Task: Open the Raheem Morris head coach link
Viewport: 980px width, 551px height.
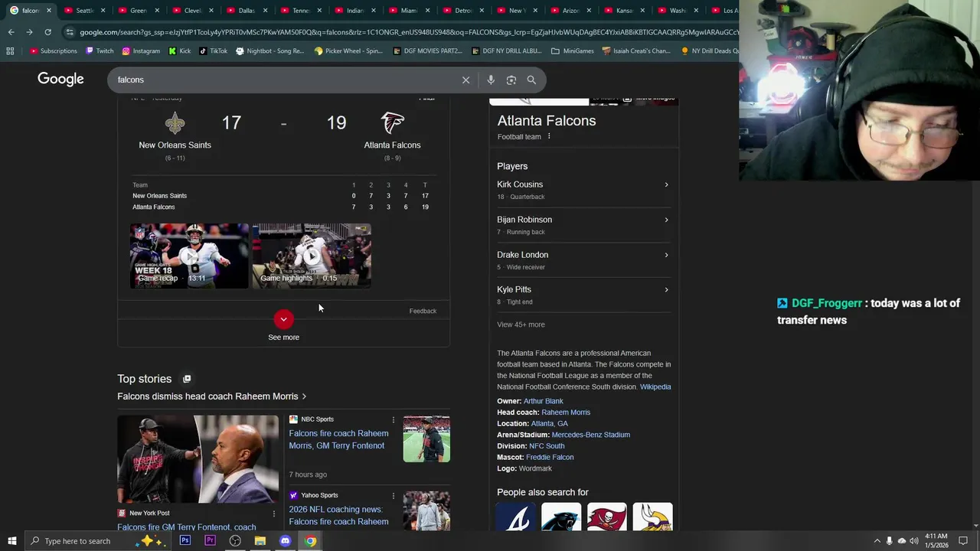Action: 566,412
